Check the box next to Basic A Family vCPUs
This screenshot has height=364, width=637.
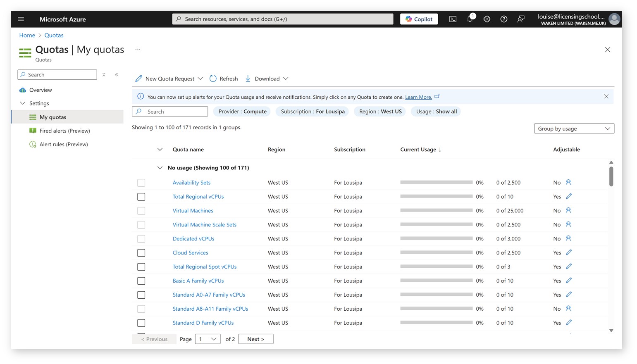[141, 281]
